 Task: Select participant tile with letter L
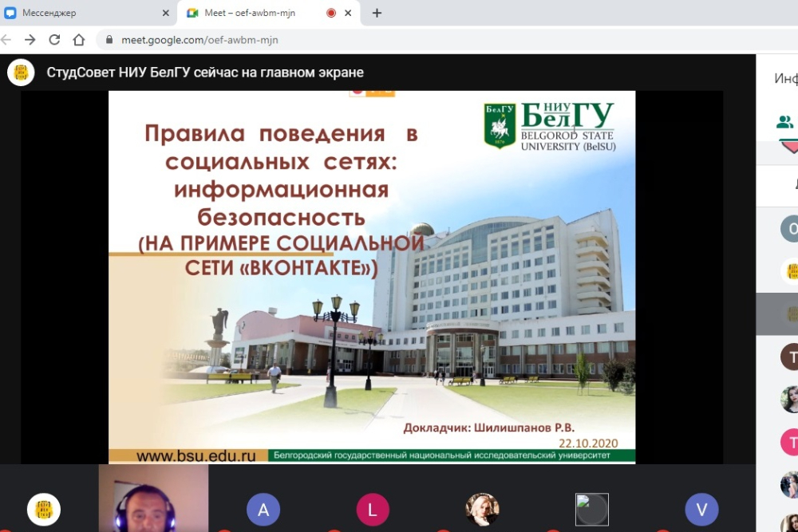[372, 509]
